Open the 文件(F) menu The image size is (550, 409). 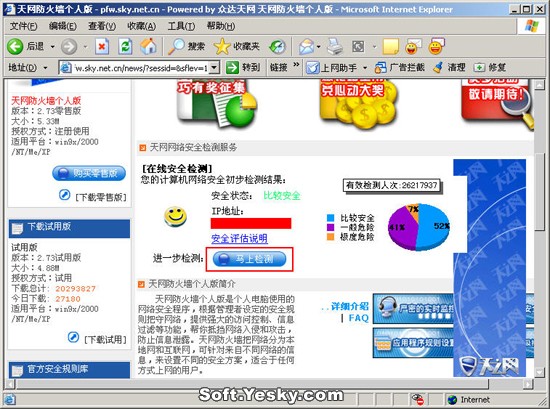(x=23, y=26)
